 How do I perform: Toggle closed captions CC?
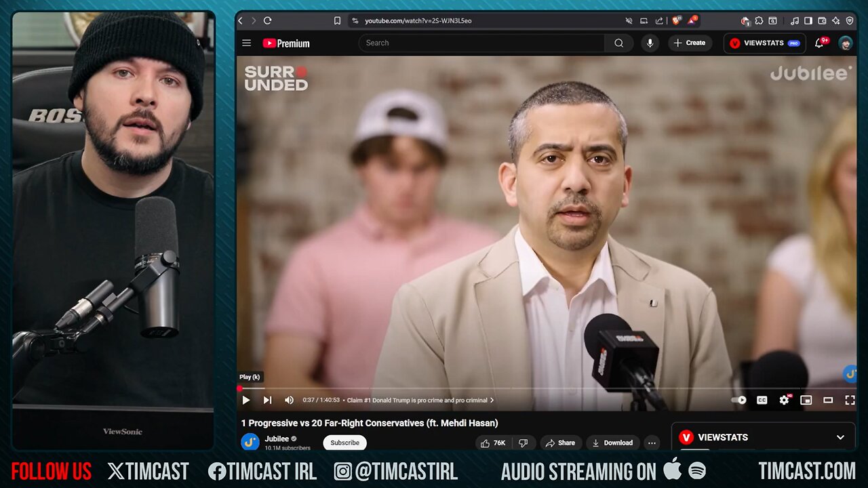[x=762, y=400]
